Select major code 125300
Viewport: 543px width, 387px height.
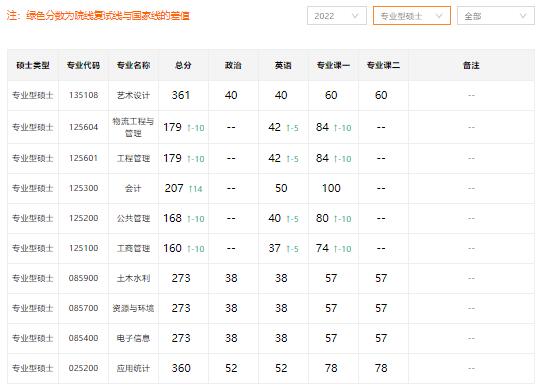pyautogui.click(x=83, y=188)
